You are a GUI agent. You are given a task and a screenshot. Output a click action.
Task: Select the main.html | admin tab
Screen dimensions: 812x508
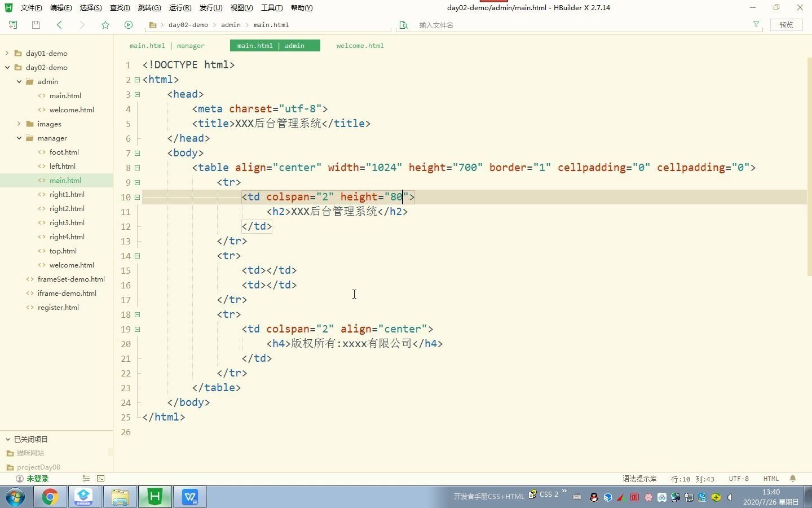tap(275, 46)
